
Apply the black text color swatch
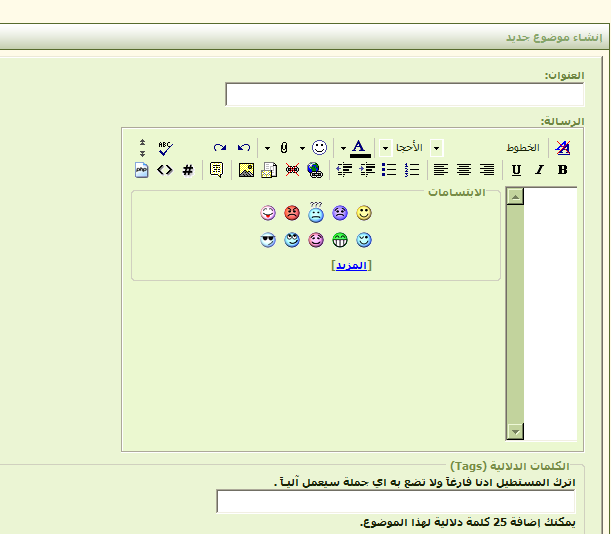[358, 147]
